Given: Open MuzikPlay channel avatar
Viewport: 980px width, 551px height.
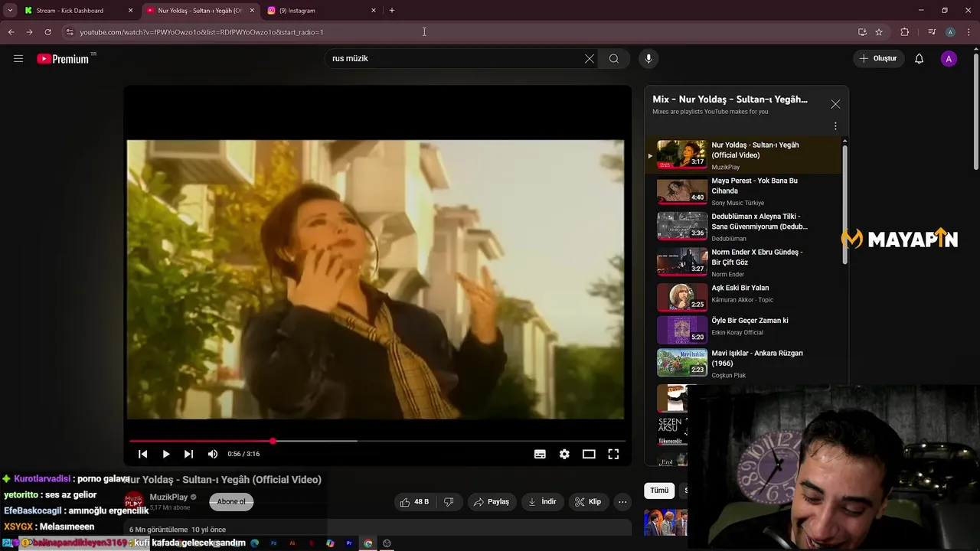Looking at the screenshot, I should [x=135, y=501].
